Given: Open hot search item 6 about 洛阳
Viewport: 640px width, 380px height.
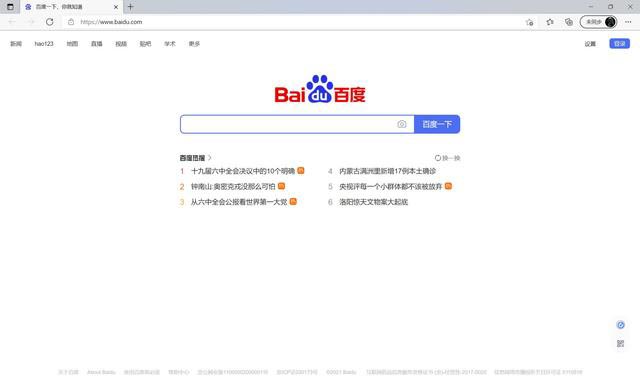Looking at the screenshot, I should click(x=373, y=202).
